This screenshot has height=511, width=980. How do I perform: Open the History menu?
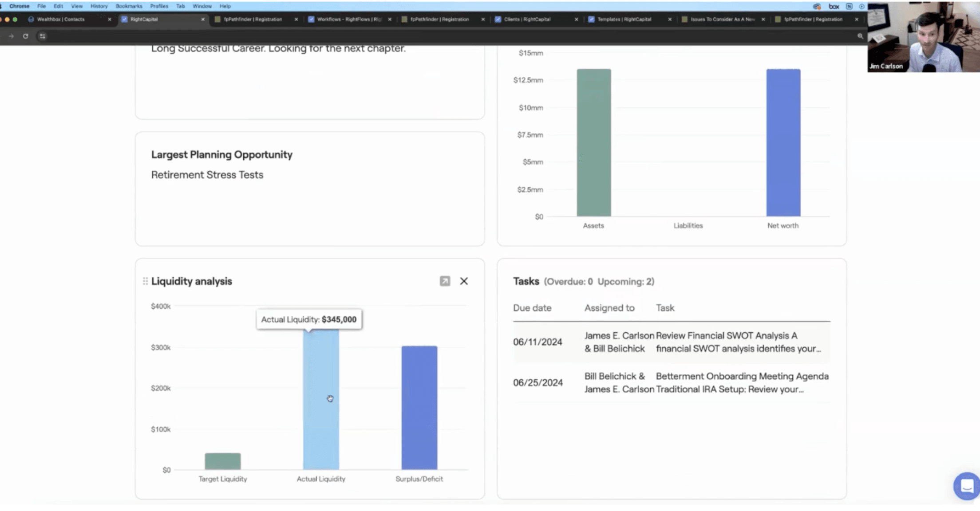point(99,6)
